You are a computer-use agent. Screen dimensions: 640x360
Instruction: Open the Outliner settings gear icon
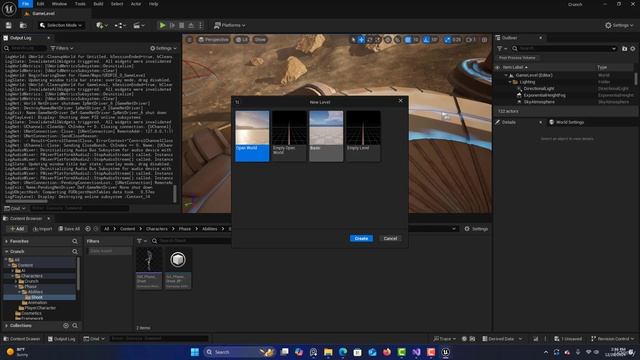coord(633,49)
